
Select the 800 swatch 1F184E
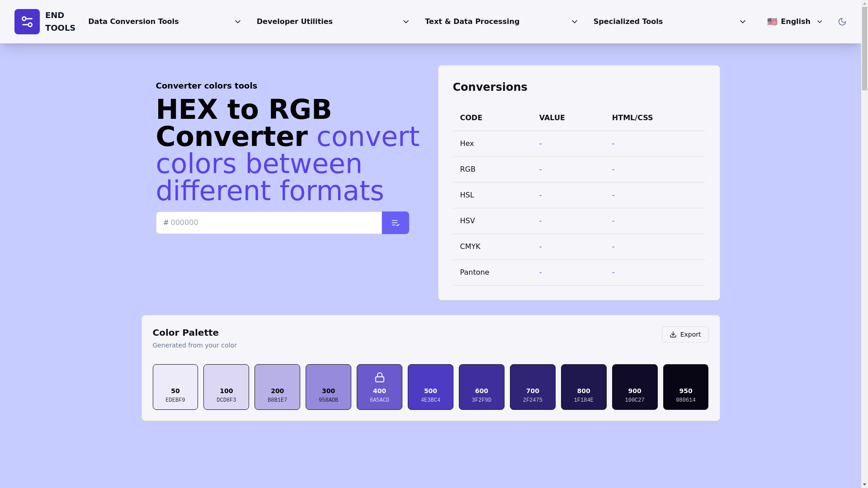pos(584,387)
